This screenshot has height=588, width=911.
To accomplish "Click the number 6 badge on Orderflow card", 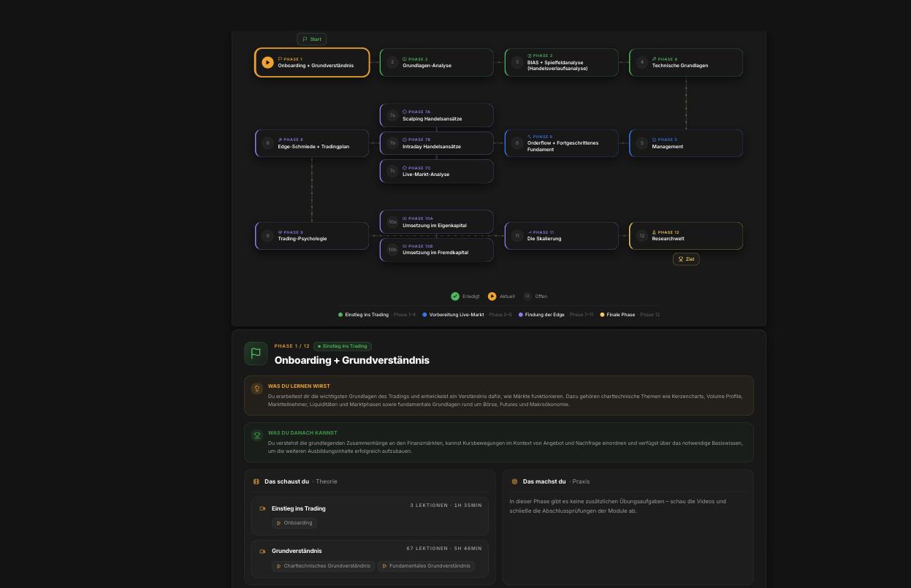I will click(x=517, y=143).
